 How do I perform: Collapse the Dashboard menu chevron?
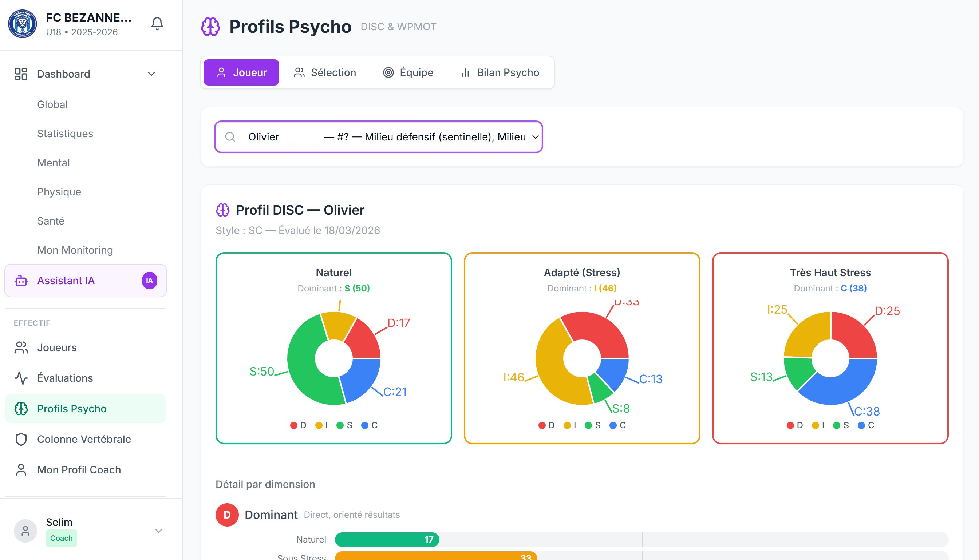pyautogui.click(x=151, y=74)
